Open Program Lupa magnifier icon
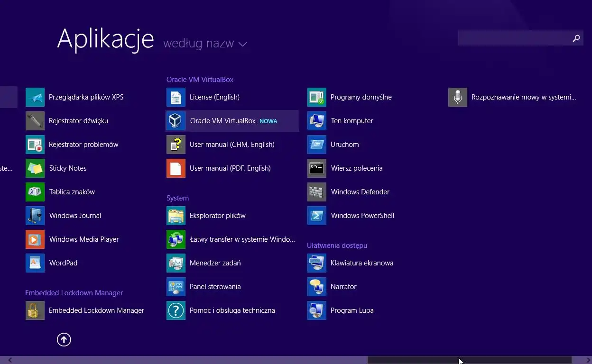592x364 pixels. [x=317, y=310]
